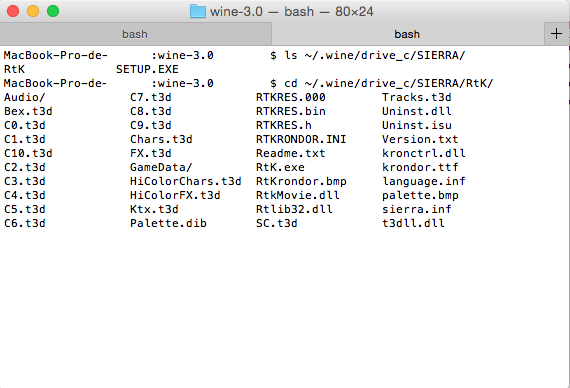570x388 pixels.
Task: Select the second bash tab
Action: point(408,34)
